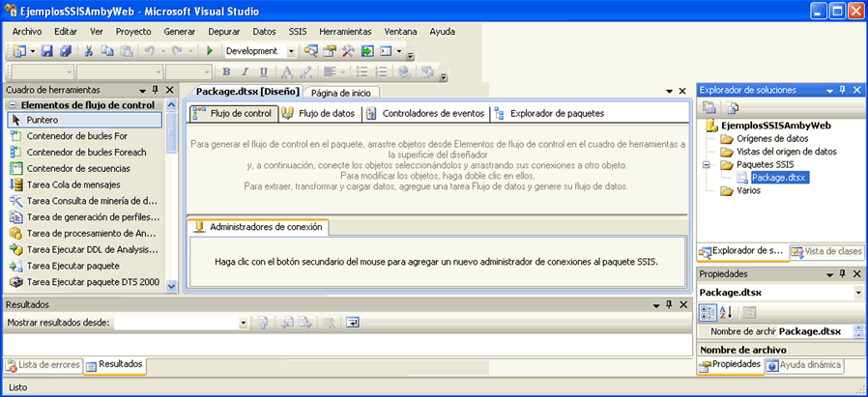Select Contenedor de bucles Foreach in toolbox
Viewport: 868px width, 397px height.
click(84, 152)
